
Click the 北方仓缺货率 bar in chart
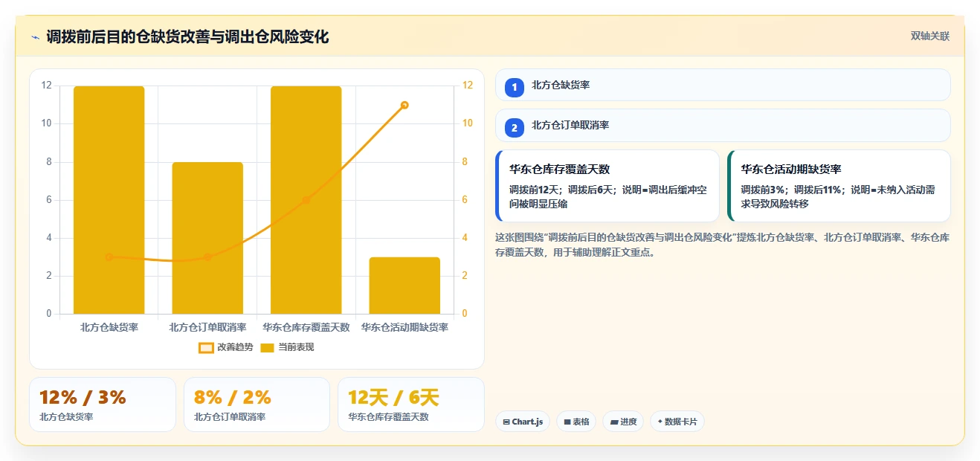coord(109,200)
